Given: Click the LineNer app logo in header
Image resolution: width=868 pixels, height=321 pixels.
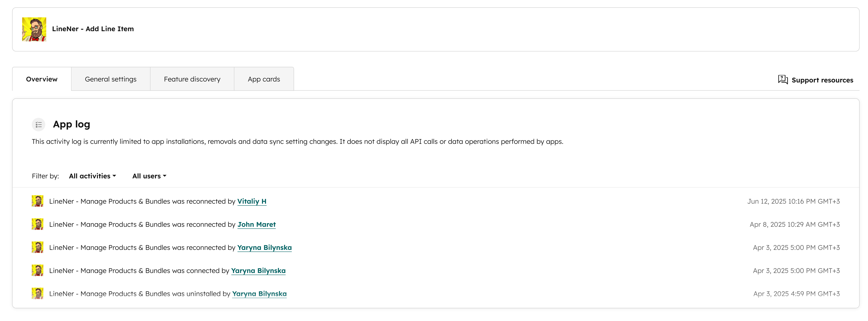Looking at the screenshot, I should tap(34, 29).
